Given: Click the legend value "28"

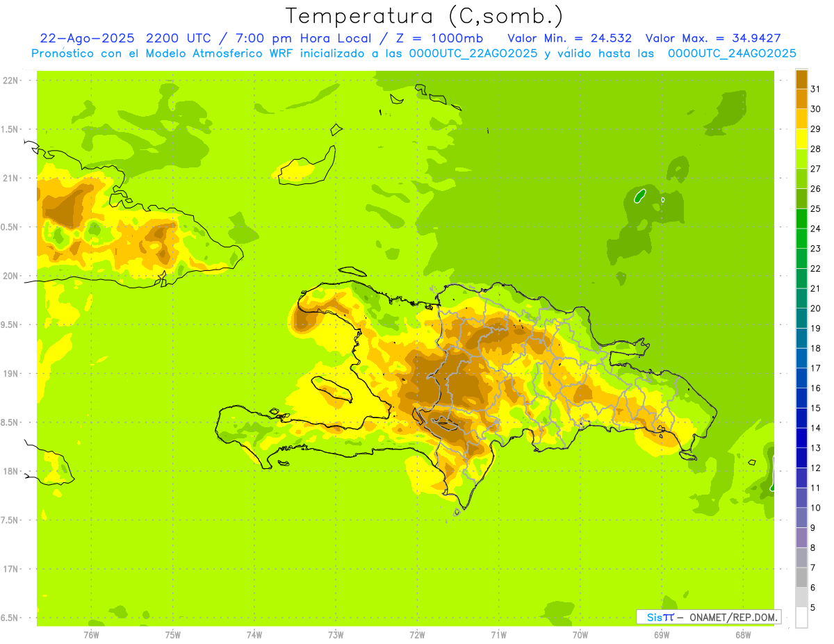Looking at the screenshot, I should [x=816, y=149].
